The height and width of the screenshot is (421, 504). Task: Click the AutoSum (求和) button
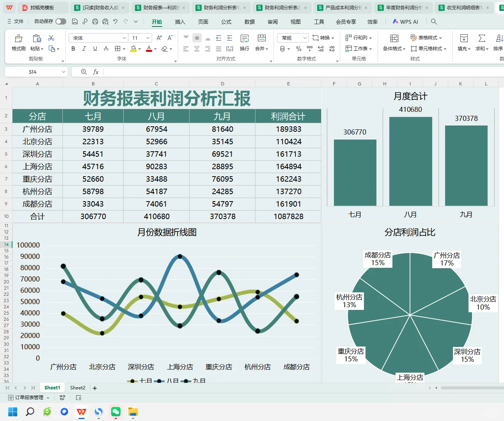tap(482, 42)
